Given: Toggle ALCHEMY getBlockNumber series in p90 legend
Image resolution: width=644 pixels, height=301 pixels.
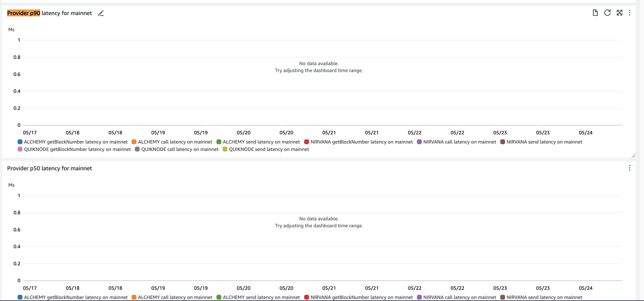Looking at the screenshot, I should tap(73, 142).
